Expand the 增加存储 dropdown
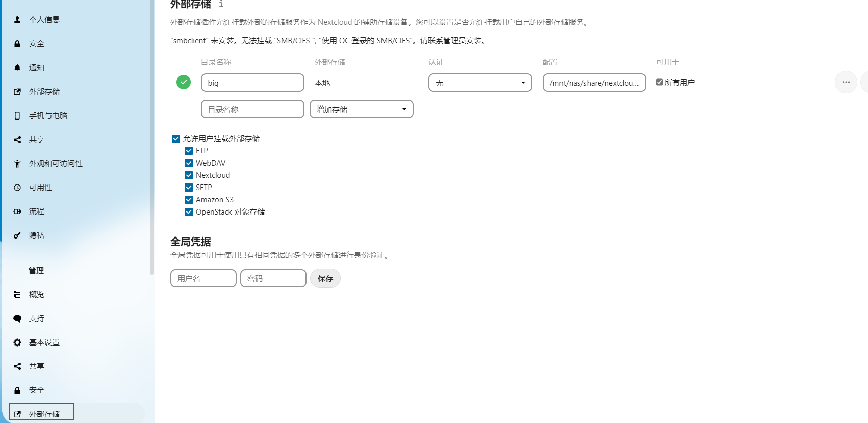 (x=361, y=109)
